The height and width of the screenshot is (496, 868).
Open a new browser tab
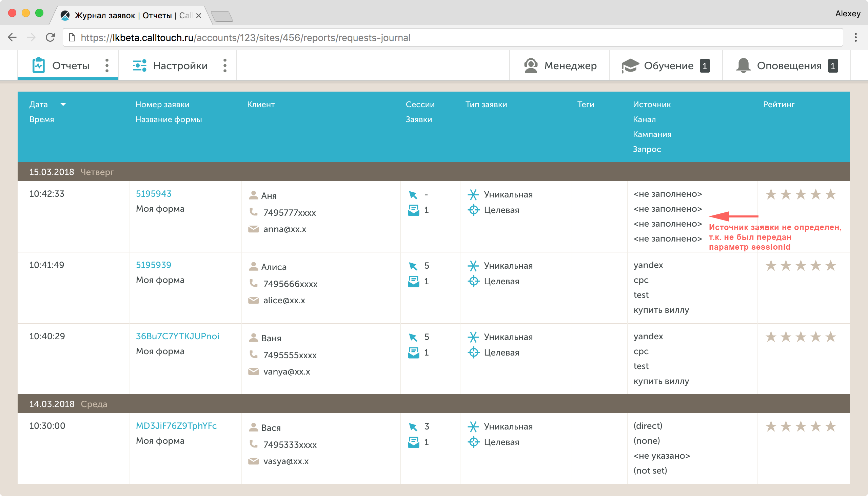tap(222, 16)
